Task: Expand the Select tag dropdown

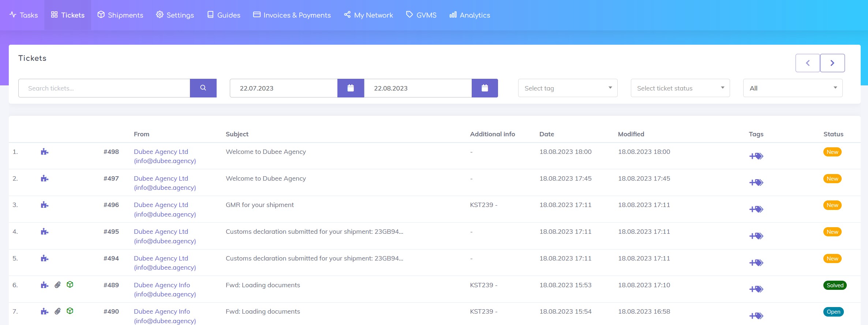Action: coord(568,88)
